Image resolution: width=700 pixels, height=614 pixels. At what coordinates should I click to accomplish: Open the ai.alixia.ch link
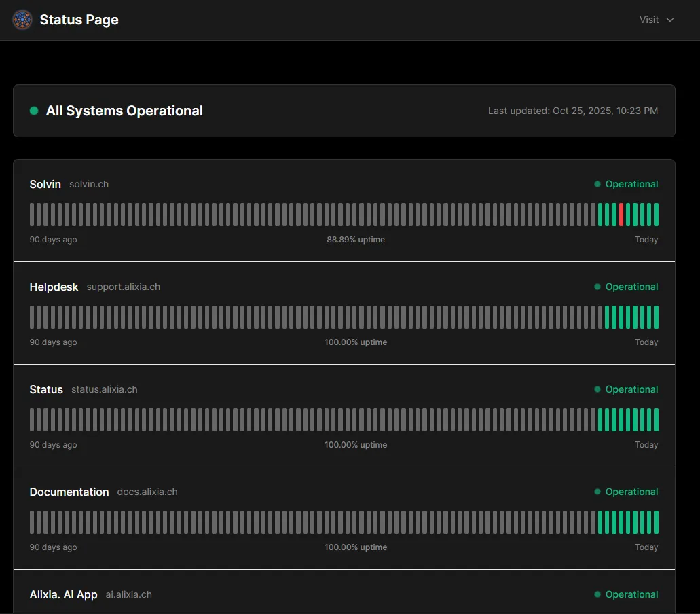129,594
